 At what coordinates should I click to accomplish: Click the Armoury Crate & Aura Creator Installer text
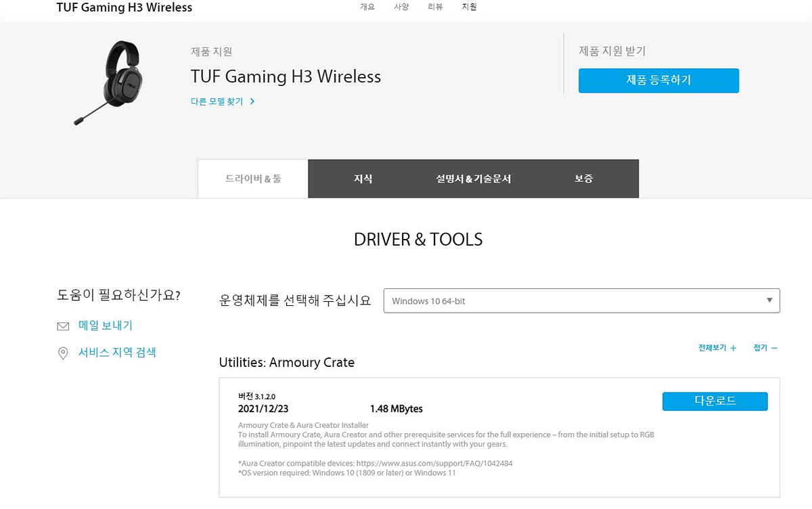304,426
